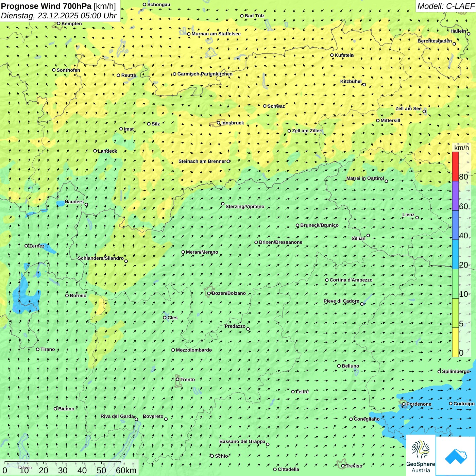Click the 'Berchtesgaden' label

click(x=435, y=41)
